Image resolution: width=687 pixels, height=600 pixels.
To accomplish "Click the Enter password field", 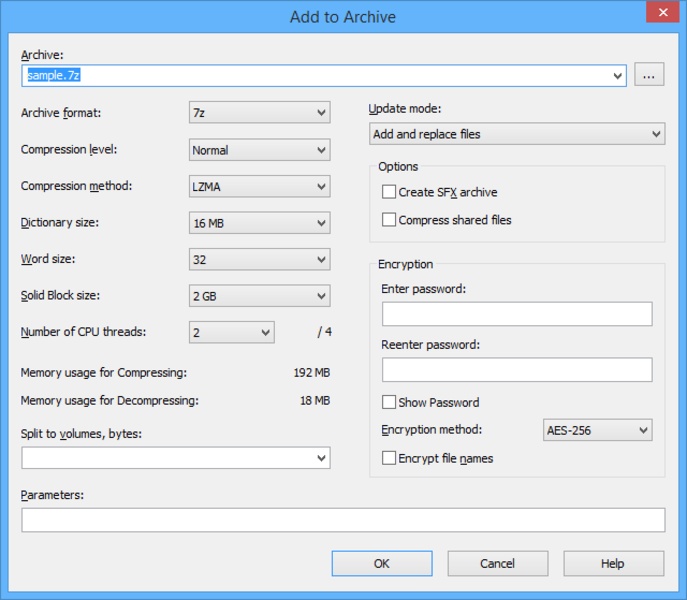I will pyautogui.click(x=516, y=314).
